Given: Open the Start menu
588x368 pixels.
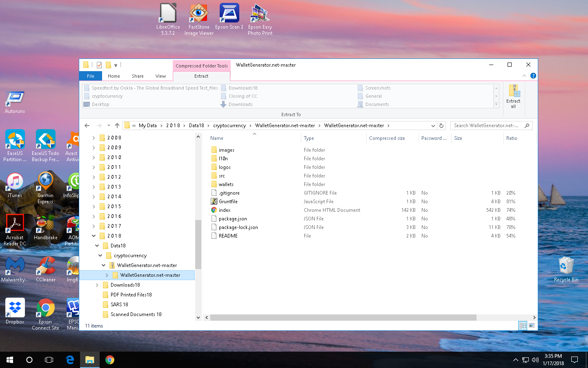Looking at the screenshot, I should click(9, 360).
